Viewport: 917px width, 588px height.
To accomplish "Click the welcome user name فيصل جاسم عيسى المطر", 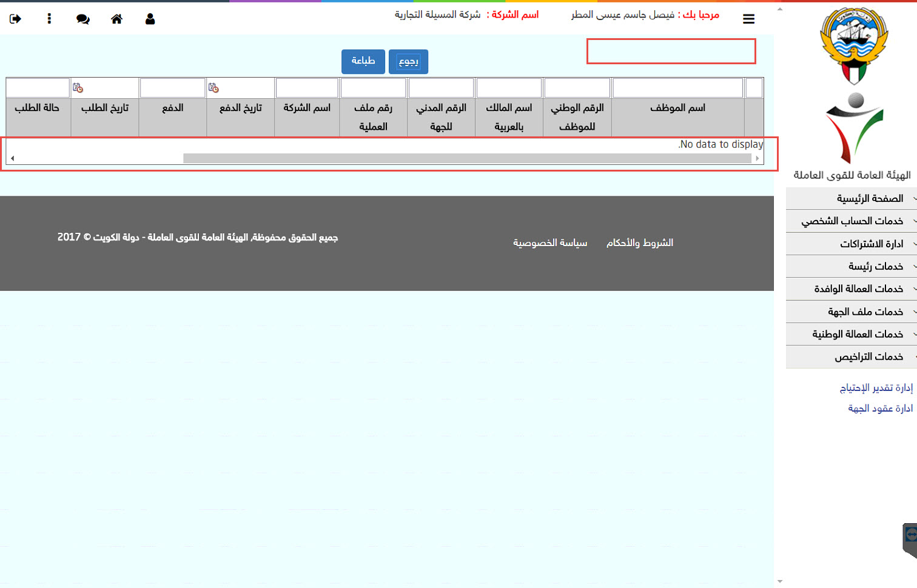I will tap(623, 15).
